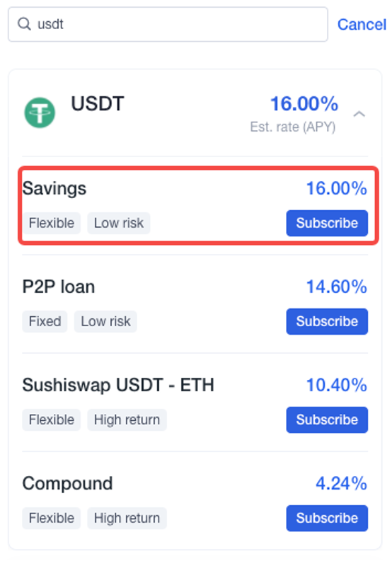Click the 14.60% rate for P2P loan
Screen dimensions: 392x561
coord(337,287)
